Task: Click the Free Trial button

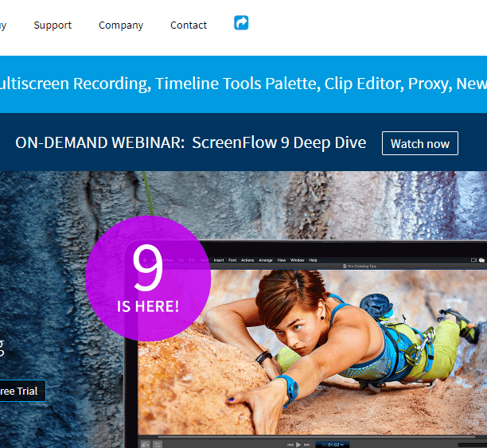Action: (21, 391)
